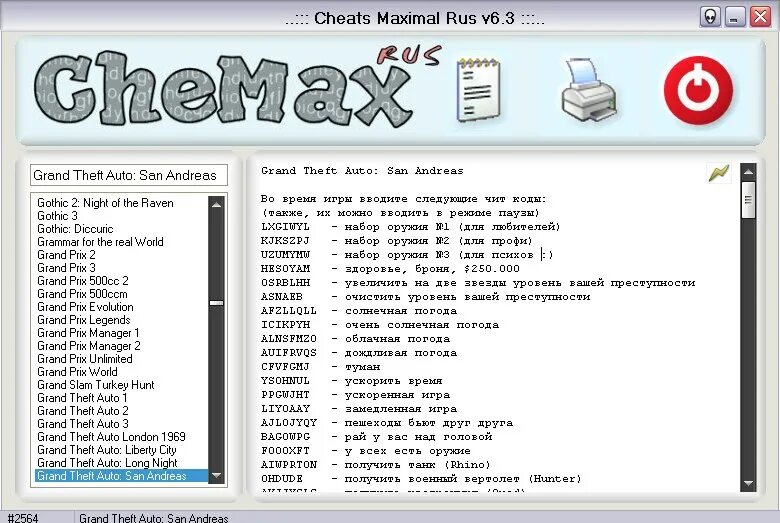The width and height of the screenshot is (780, 523).
Task: Select Grand Prix 500ccm
Action: [82, 294]
